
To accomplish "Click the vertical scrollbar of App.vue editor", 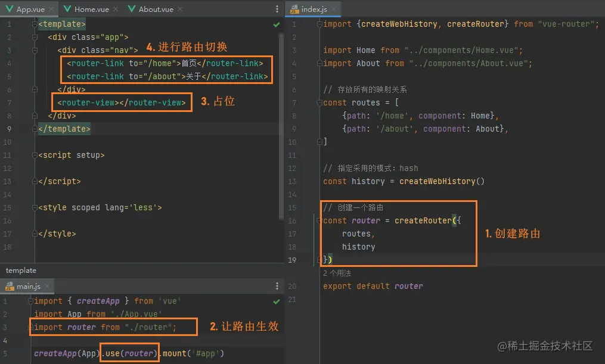I will 281,126.
